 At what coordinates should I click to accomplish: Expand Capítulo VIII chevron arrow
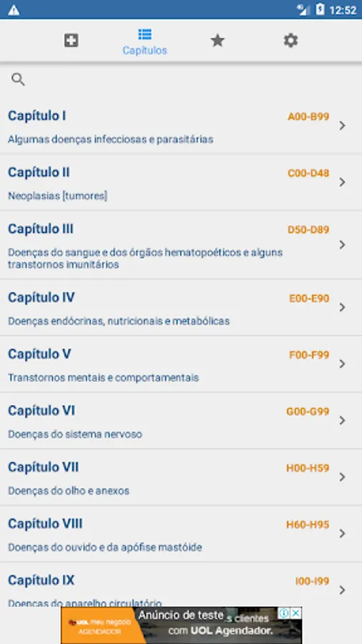click(x=342, y=533)
